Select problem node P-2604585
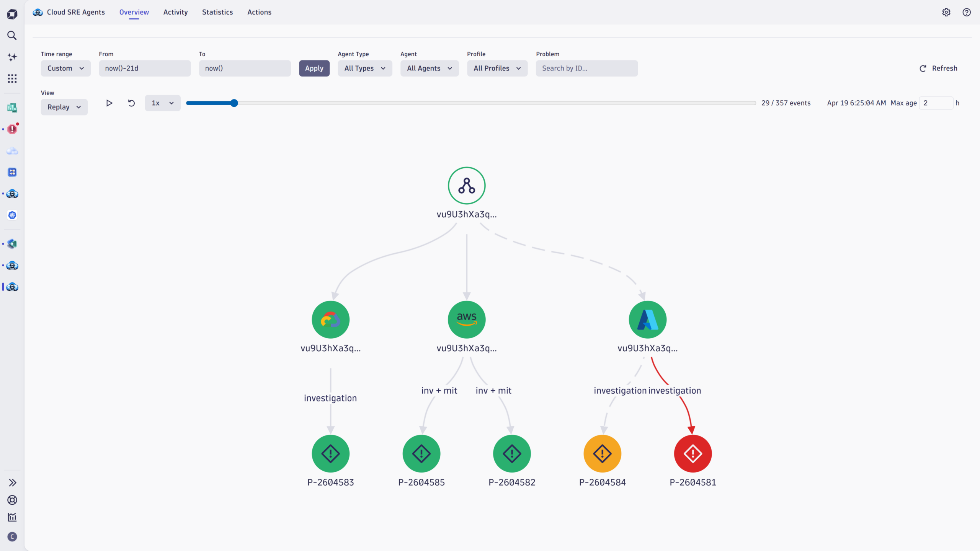Image resolution: width=980 pixels, height=551 pixels. (421, 453)
